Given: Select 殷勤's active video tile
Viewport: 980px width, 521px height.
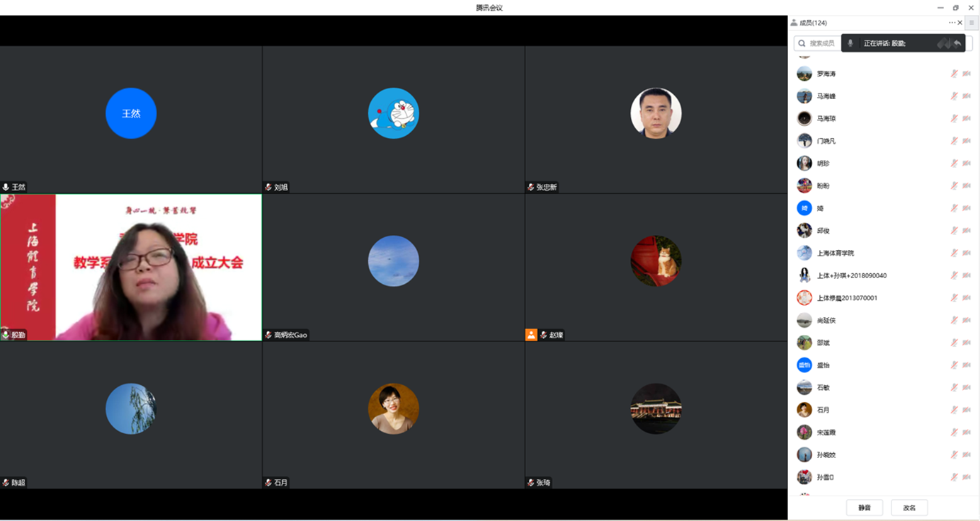Looking at the screenshot, I should pos(131,268).
